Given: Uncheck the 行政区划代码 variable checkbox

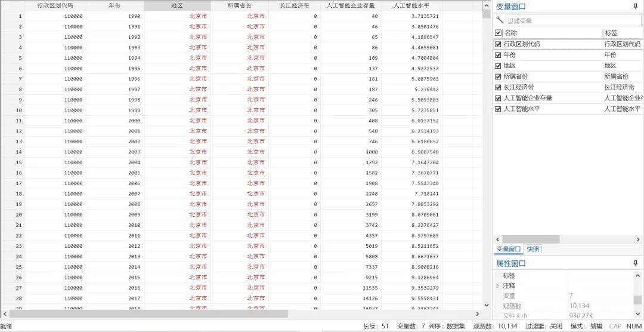Looking at the screenshot, I should 498,44.
